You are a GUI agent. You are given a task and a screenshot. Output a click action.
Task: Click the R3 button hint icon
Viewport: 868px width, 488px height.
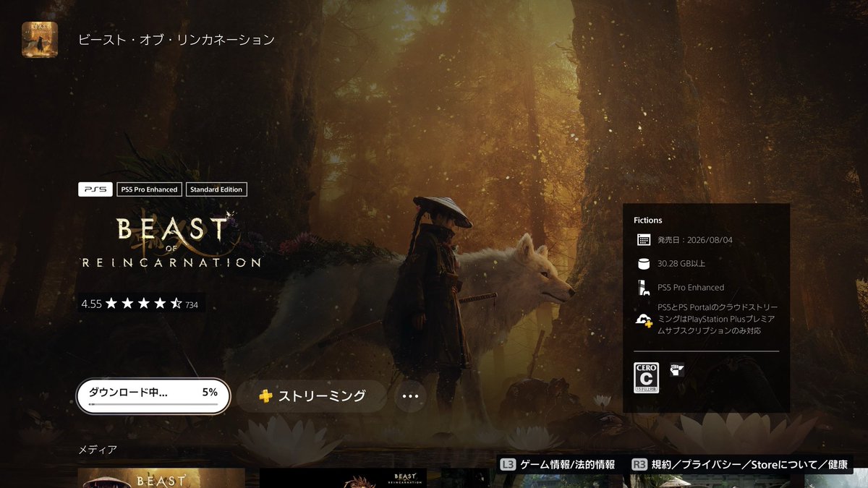click(x=639, y=465)
